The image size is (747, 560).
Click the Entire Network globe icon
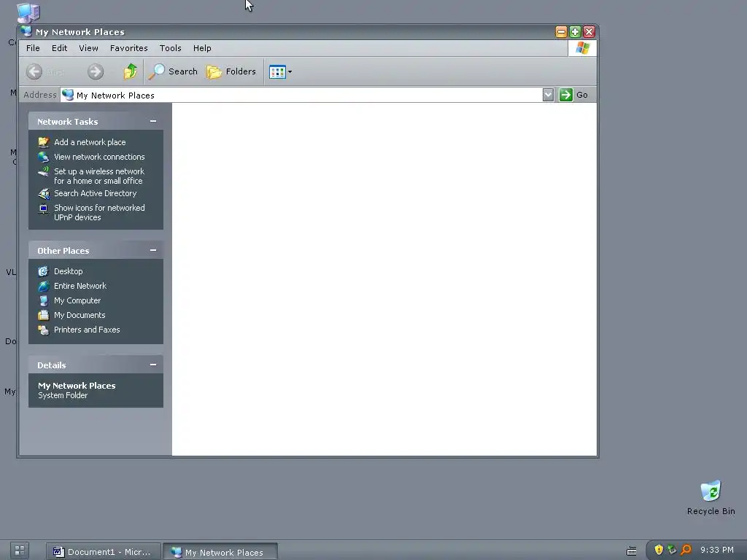[43, 286]
